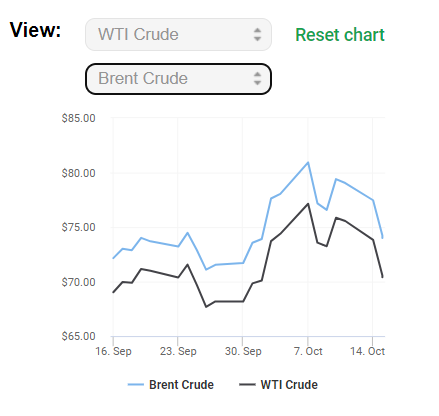This screenshot has width=439, height=416.
Task: Click the 7. Oct axis label
Action: (x=308, y=351)
